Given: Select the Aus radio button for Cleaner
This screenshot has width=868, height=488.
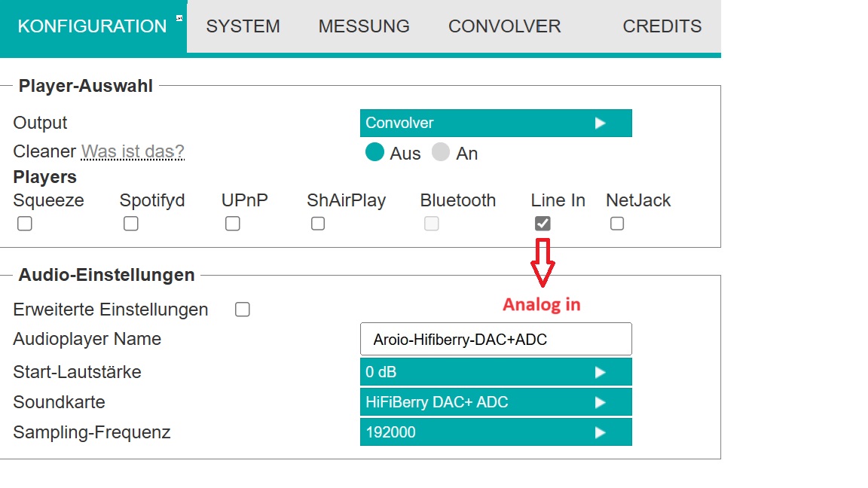Looking at the screenshot, I should click(x=374, y=152).
